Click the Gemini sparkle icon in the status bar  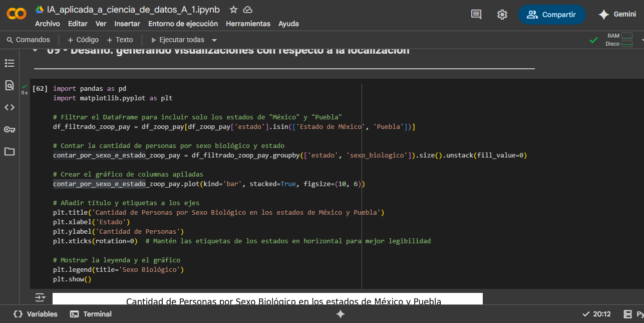(x=341, y=314)
